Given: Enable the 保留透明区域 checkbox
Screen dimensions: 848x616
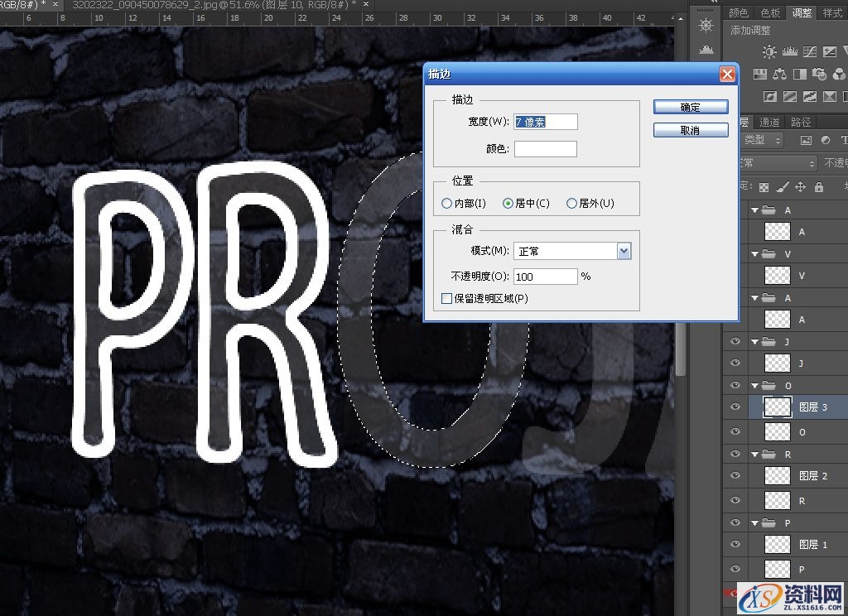Looking at the screenshot, I should [447, 298].
